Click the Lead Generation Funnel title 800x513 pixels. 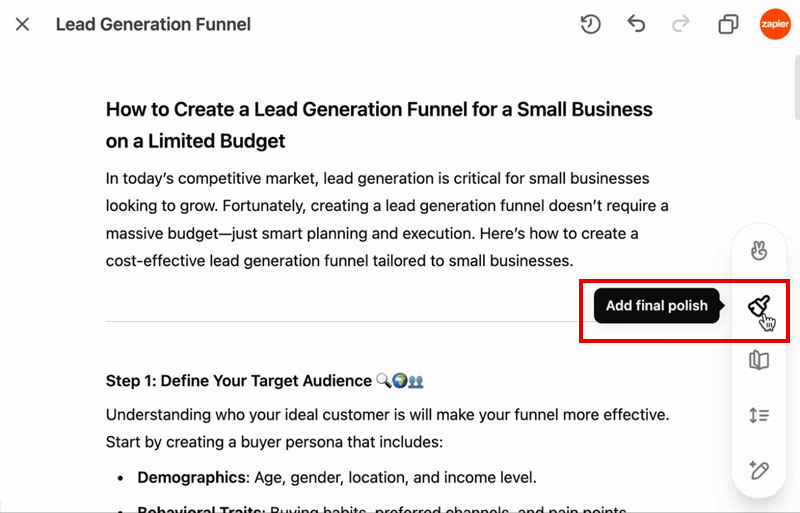click(x=153, y=24)
